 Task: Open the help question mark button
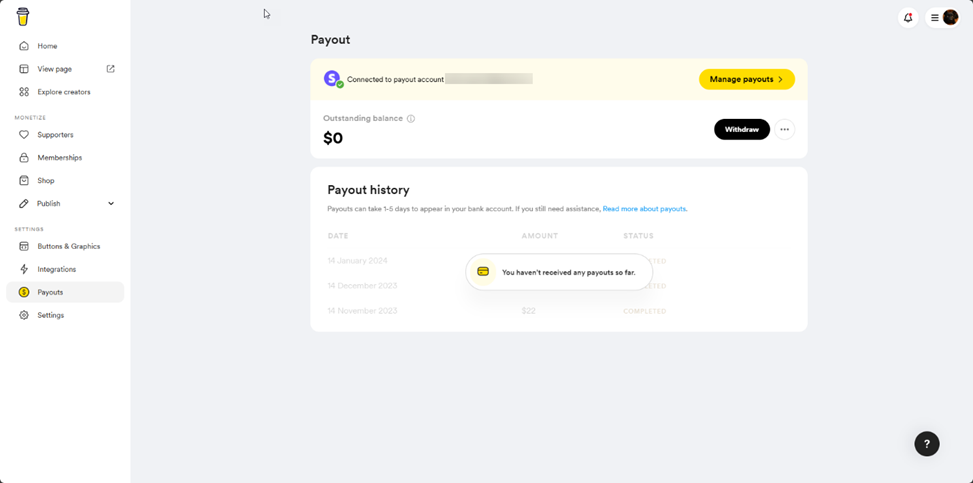click(x=927, y=444)
